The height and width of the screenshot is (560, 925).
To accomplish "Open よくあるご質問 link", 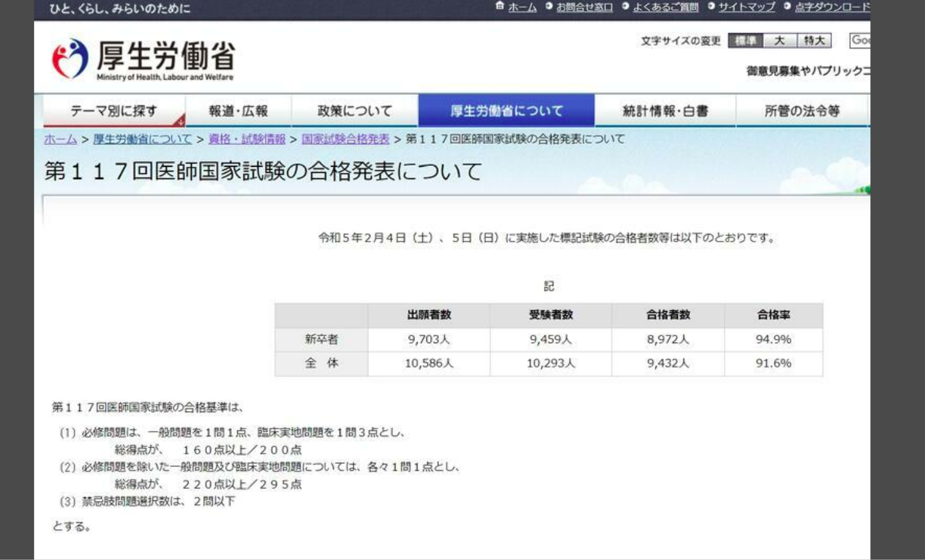I will point(665,7).
